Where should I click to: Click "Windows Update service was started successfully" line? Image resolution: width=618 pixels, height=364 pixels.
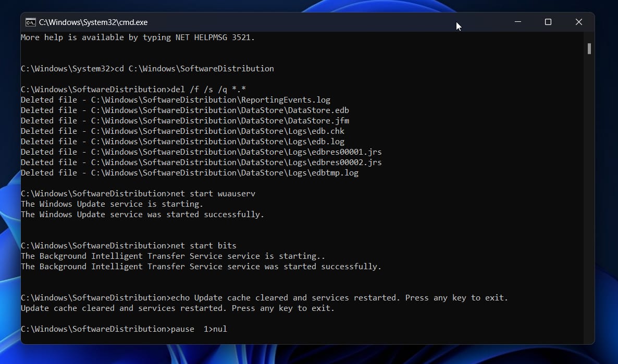click(x=142, y=215)
